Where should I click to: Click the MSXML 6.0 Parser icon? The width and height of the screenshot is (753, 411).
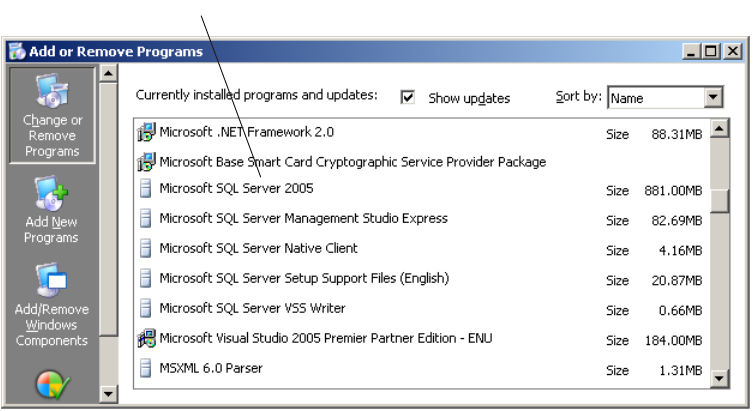(x=146, y=369)
